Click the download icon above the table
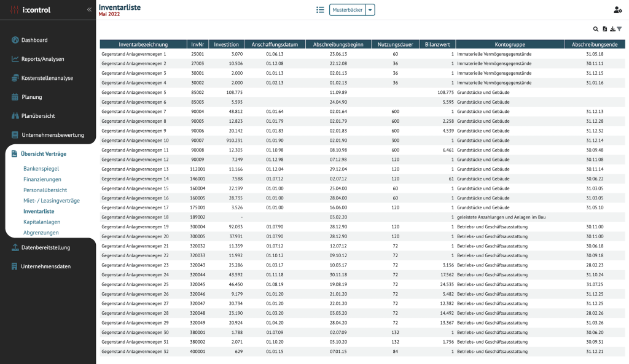Screen dimensions: 629x364 pos(612,29)
